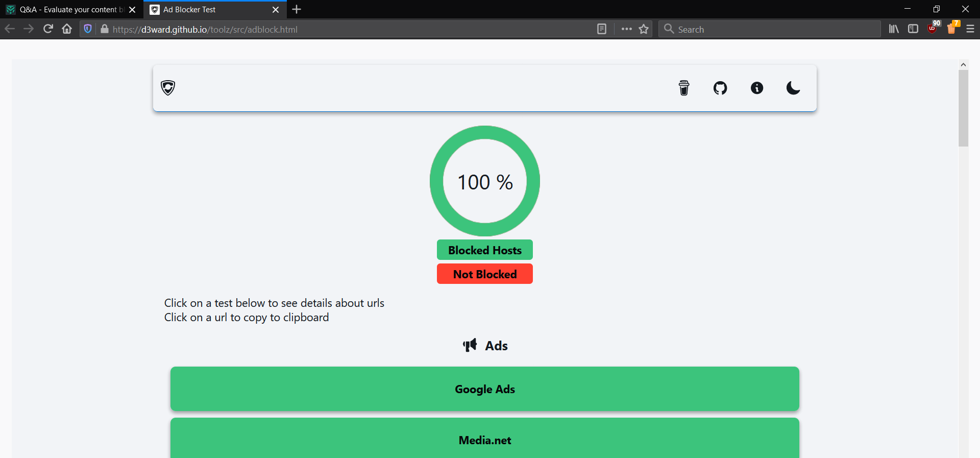View site security info via the padlock

click(x=105, y=29)
